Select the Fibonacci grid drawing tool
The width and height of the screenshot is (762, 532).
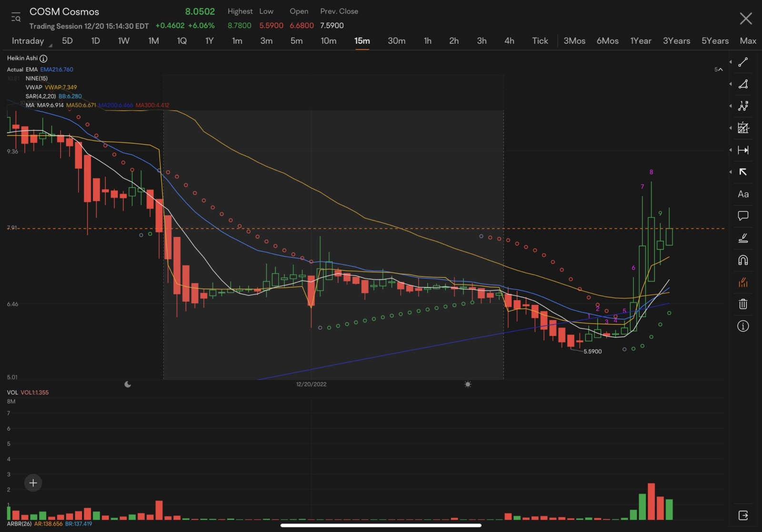click(x=743, y=128)
